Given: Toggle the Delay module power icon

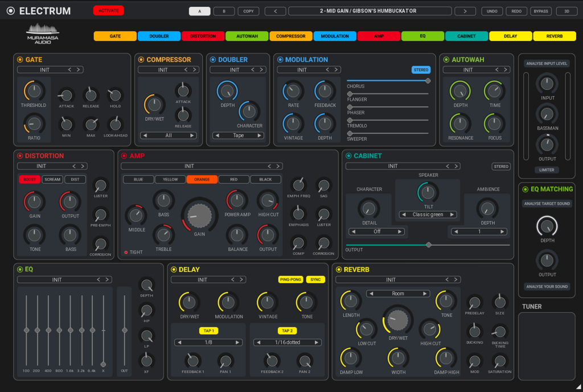Looking at the screenshot, I should [174, 269].
